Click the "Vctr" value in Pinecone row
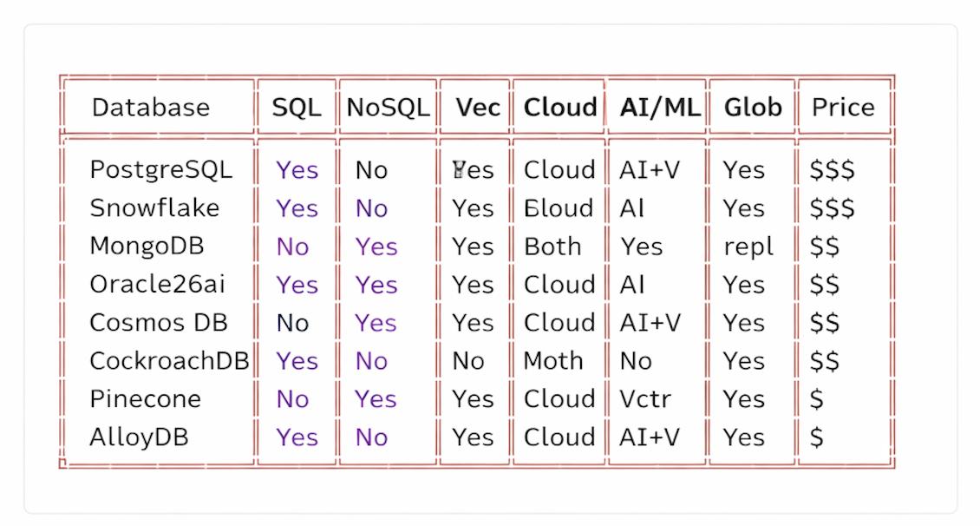The height and width of the screenshot is (526, 980). tap(645, 399)
